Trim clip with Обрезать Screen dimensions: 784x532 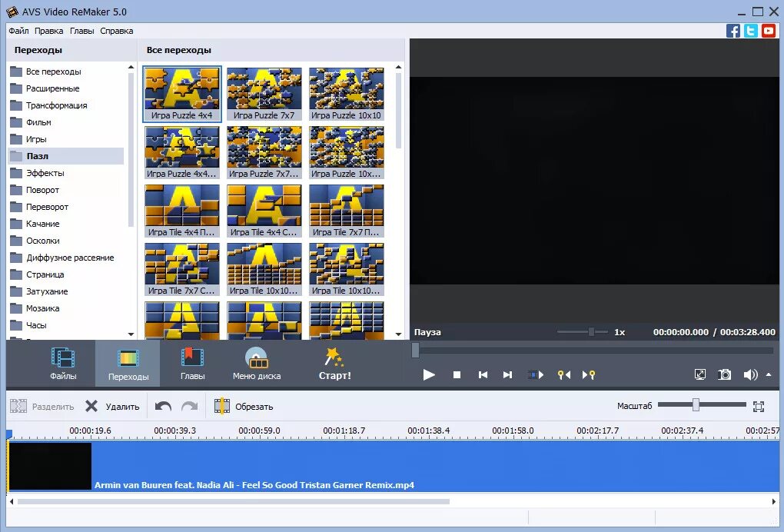click(x=244, y=407)
